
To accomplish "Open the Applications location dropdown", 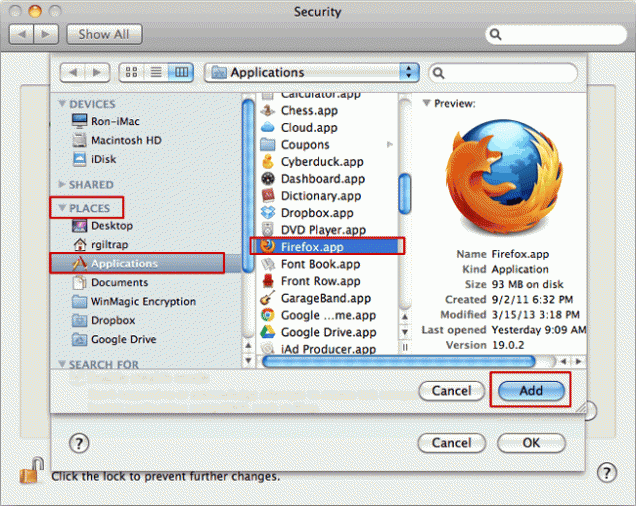I will [312, 73].
